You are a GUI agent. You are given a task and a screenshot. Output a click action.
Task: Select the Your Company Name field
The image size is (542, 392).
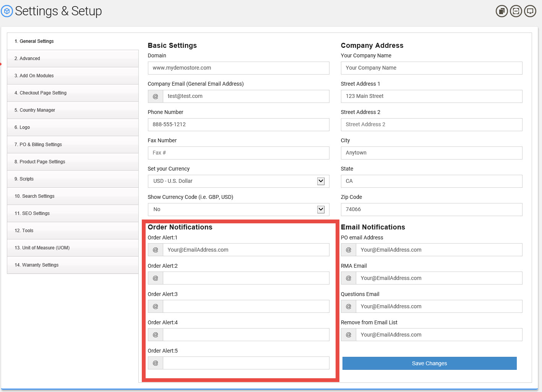[x=431, y=68]
